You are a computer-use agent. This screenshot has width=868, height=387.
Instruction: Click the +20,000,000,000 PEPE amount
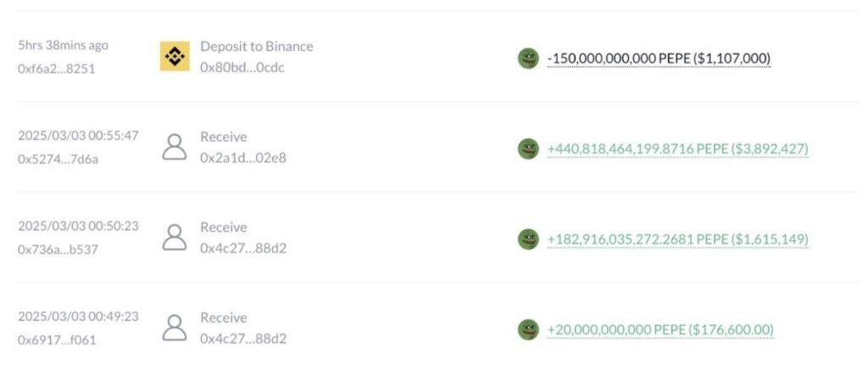point(660,329)
